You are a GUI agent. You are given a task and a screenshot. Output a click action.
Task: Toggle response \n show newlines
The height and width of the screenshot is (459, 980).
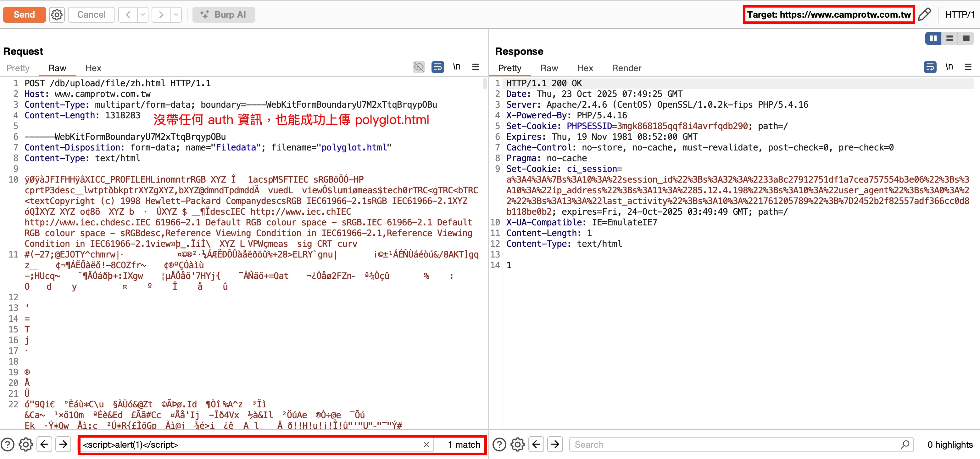point(949,67)
